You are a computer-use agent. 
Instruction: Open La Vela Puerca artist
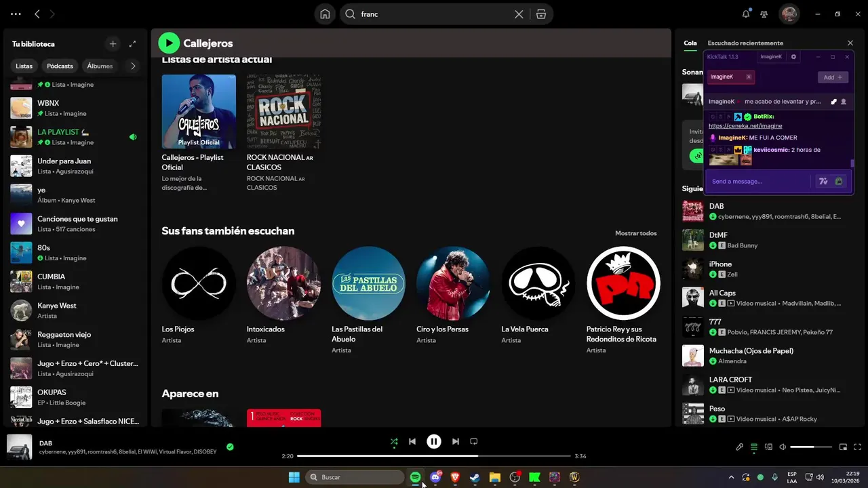point(538,297)
